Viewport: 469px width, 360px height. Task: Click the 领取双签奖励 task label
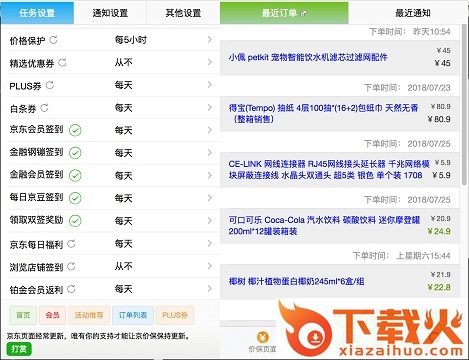click(x=36, y=220)
